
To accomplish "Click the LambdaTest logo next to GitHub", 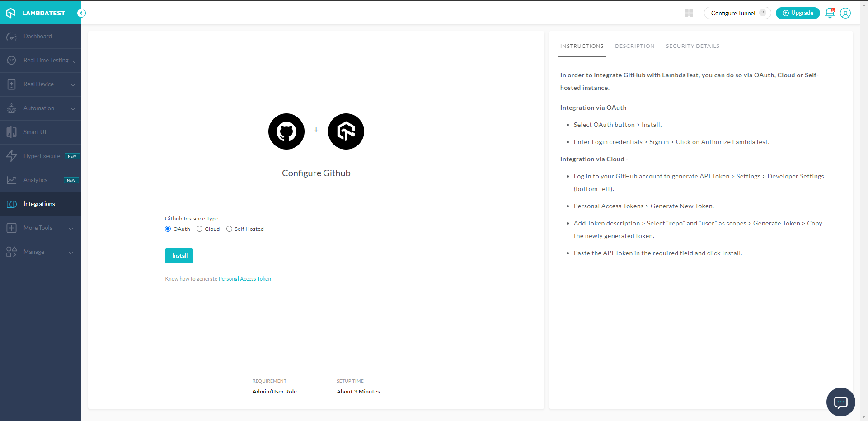I will (x=346, y=131).
